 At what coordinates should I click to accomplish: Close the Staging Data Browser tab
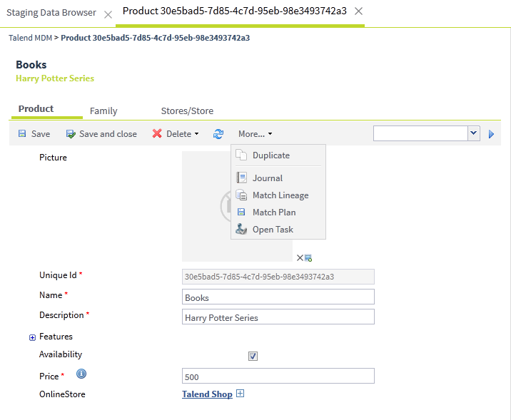(108, 14)
